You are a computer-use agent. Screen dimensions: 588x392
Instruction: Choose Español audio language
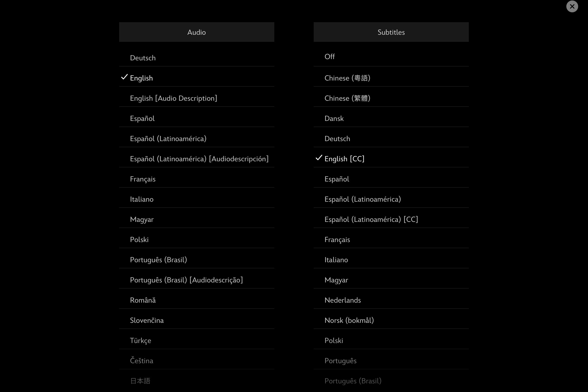pos(142,118)
